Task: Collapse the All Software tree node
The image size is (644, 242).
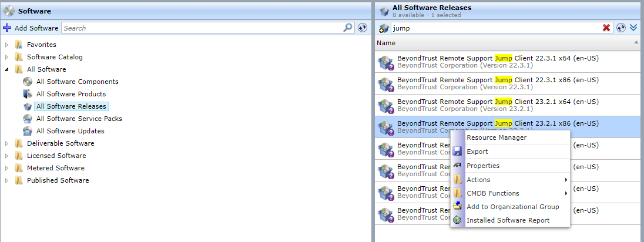Action: (6, 69)
